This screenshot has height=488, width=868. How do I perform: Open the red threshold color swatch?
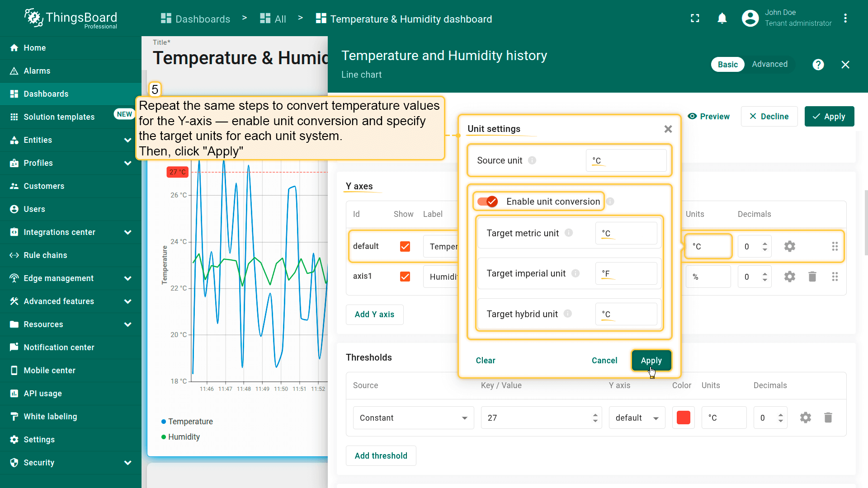pyautogui.click(x=683, y=418)
